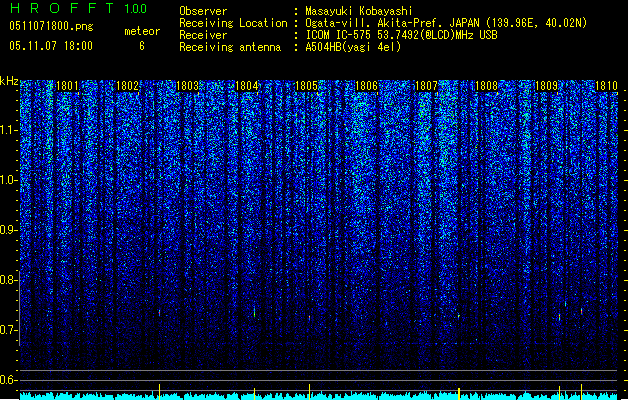Click the meteor echo trace below 1804
Screen dimensions: 629x400
tap(254, 312)
